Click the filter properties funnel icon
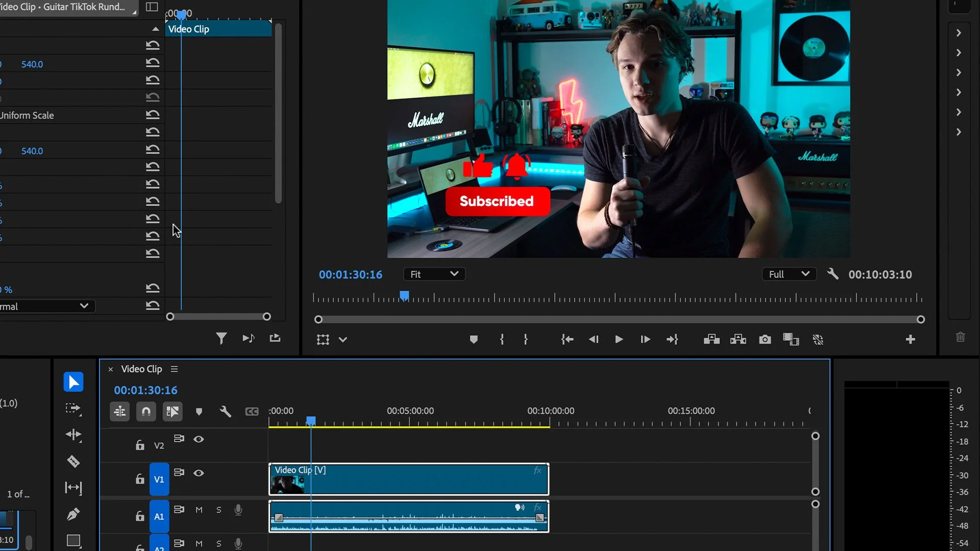Screen dimensions: 980x551 (221, 338)
